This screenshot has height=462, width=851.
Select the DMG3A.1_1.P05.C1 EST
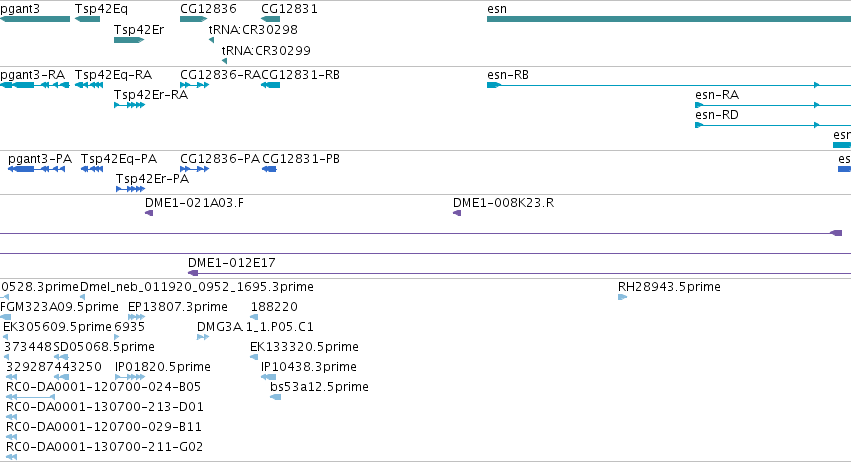tap(203, 337)
